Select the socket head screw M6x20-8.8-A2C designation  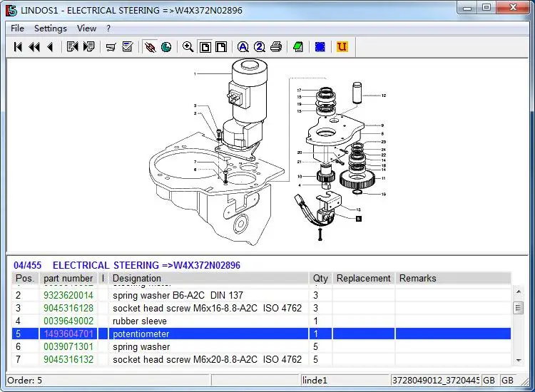207,359
